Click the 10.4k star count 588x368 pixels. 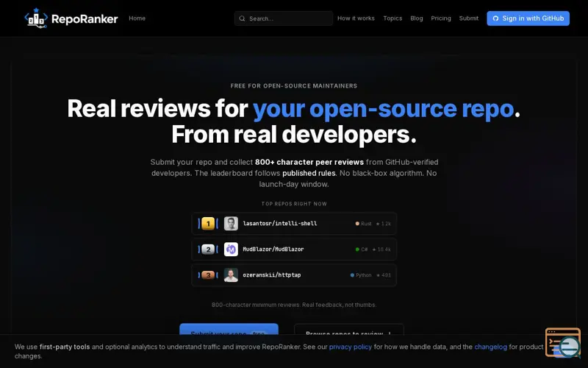[381, 250]
